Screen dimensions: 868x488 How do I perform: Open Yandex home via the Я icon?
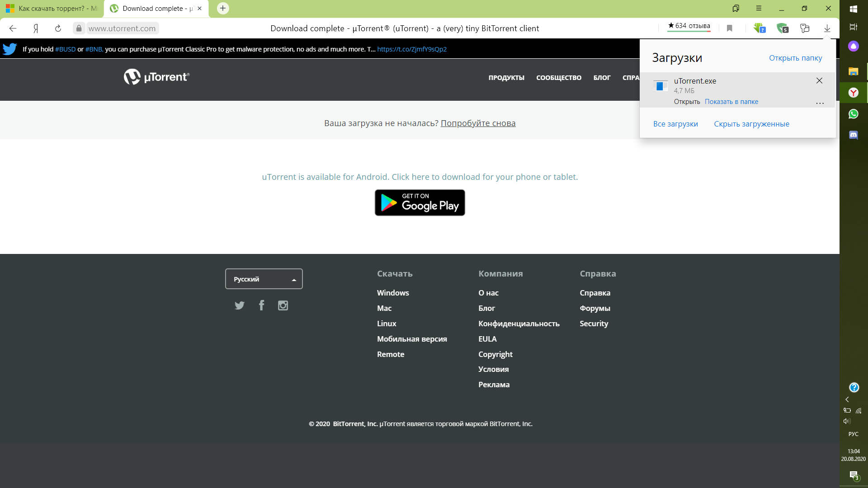point(36,28)
